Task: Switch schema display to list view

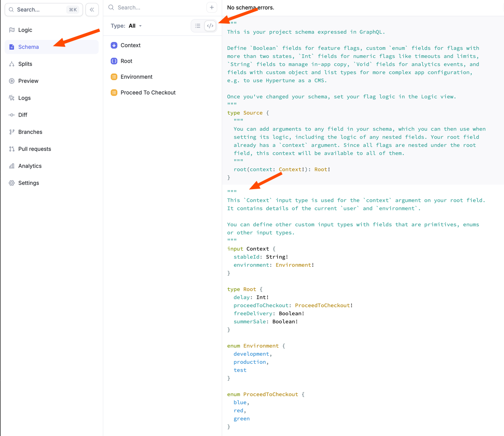Action: (198, 25)
